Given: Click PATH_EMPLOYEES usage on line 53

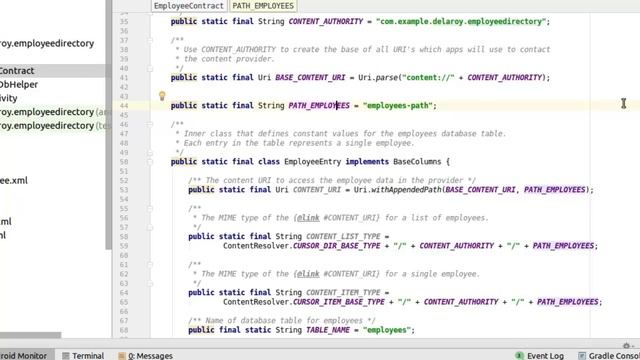Looking at the screenshot, I should 554,190.
